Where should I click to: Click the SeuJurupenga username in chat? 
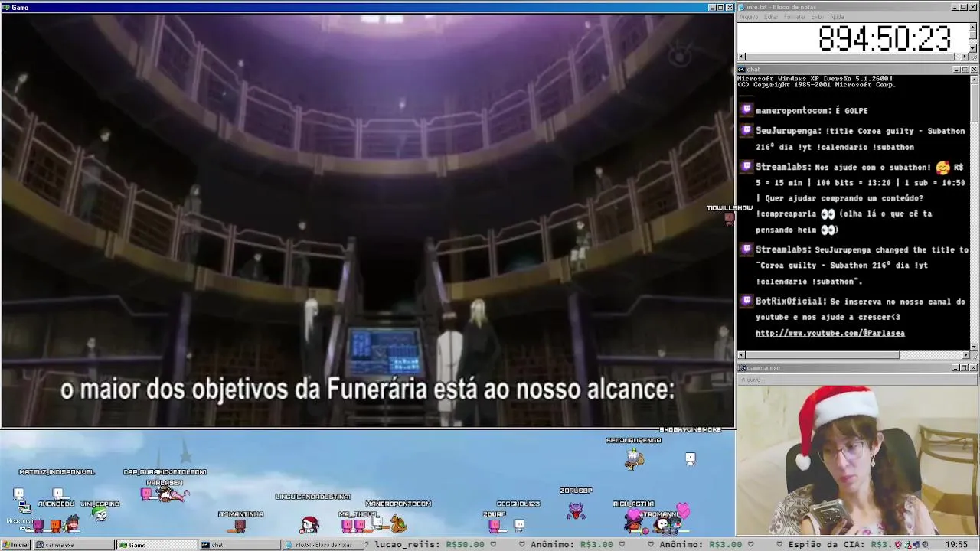tap(789, 131)
